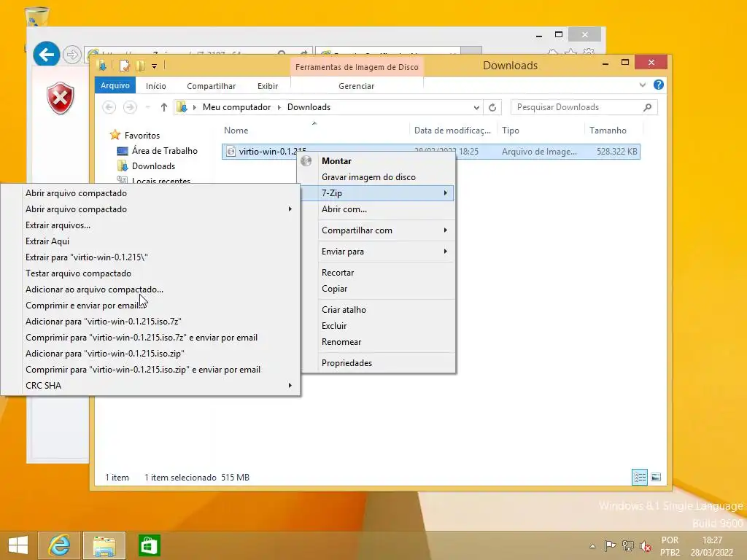Switch to the Compartilhar ribbon tab
Viewport: 747px width, 560px height.
point(211,86)
